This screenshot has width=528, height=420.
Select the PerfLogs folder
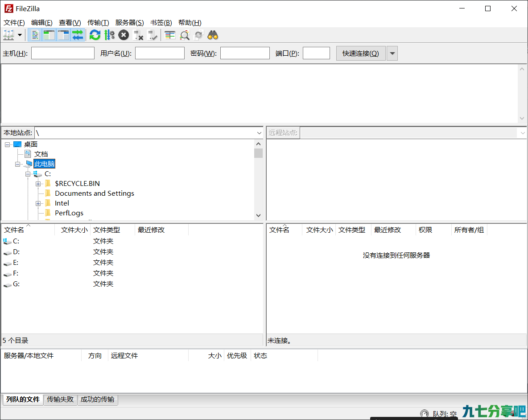pos(69,213)
